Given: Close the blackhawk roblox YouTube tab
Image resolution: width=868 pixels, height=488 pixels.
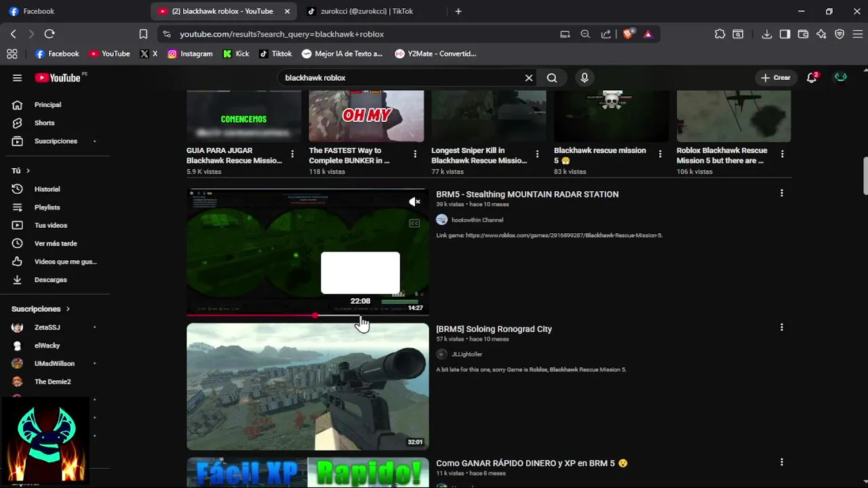Looking at the screenshot, I should click(288, 11).
